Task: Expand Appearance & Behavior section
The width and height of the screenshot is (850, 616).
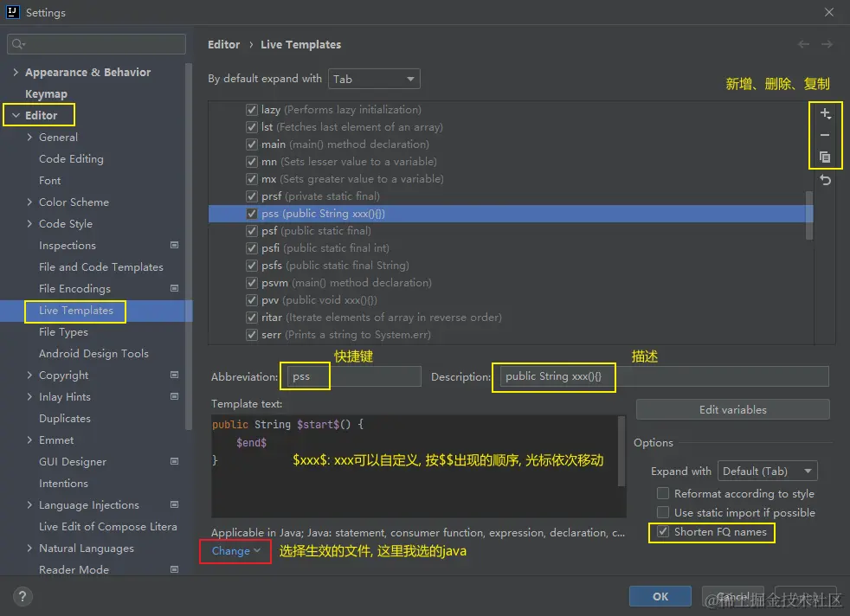Action: point(16,72)
